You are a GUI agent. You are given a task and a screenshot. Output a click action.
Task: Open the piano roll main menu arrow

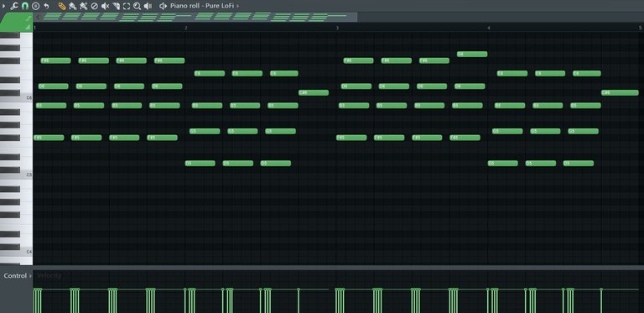tap(4, 6)
